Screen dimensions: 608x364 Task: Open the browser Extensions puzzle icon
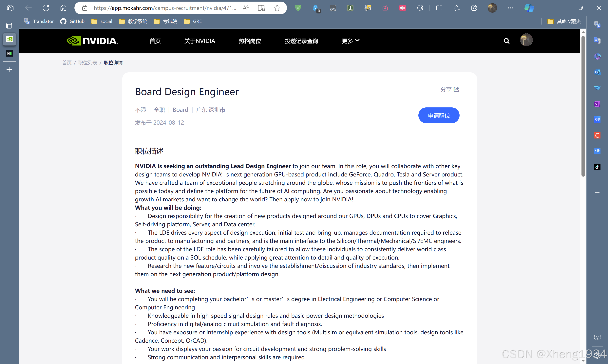click(x=420, y=8)
